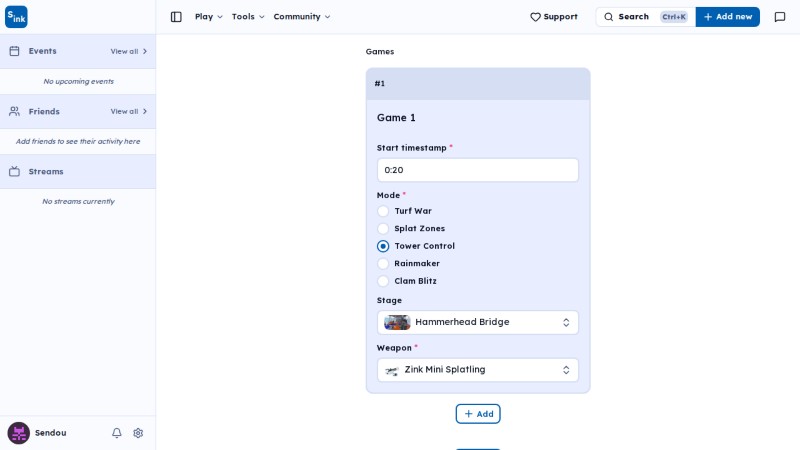This screenshot has height=450, width=800.
Task: Select Turf War mode
Action: point(383,211)
